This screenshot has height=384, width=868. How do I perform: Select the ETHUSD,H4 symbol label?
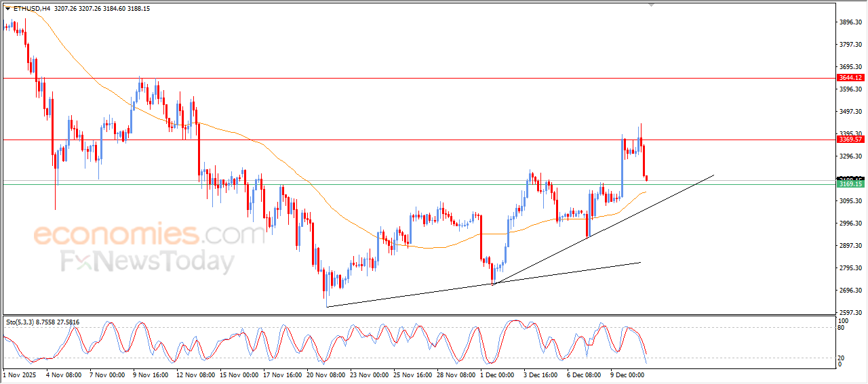(32, 9)
